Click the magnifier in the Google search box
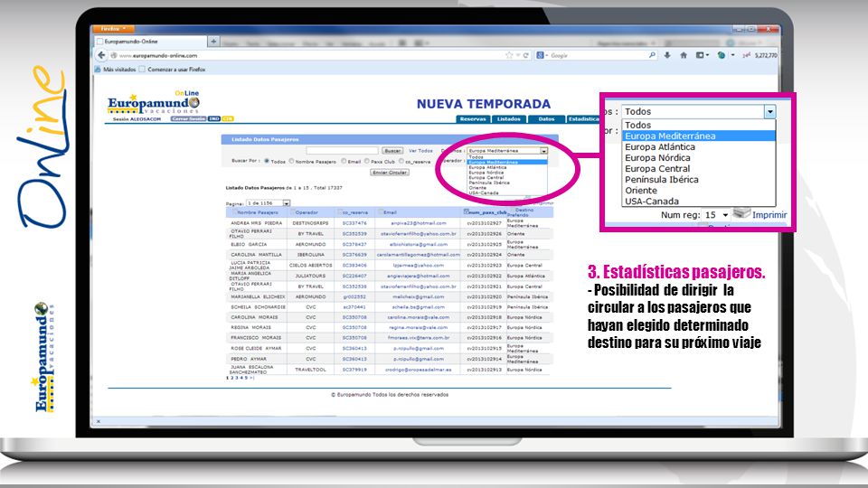This screenshot has width=868, height=488. [x=652, y=55]
